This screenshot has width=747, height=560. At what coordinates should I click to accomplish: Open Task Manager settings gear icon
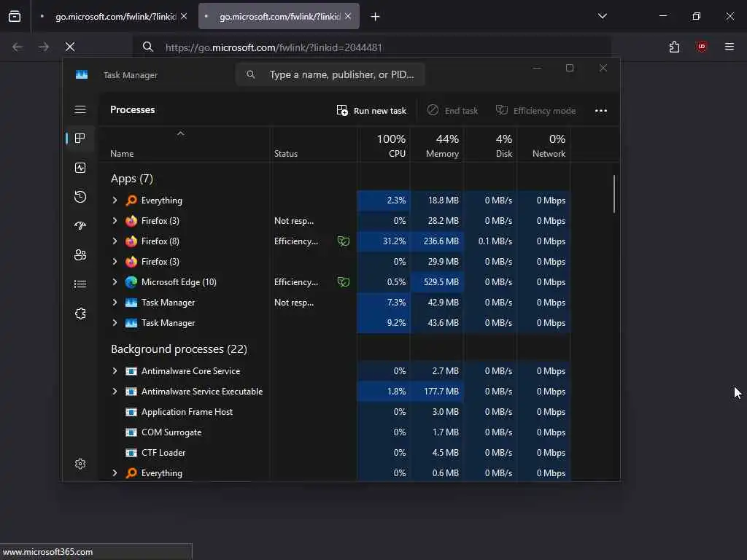(80, 464)
